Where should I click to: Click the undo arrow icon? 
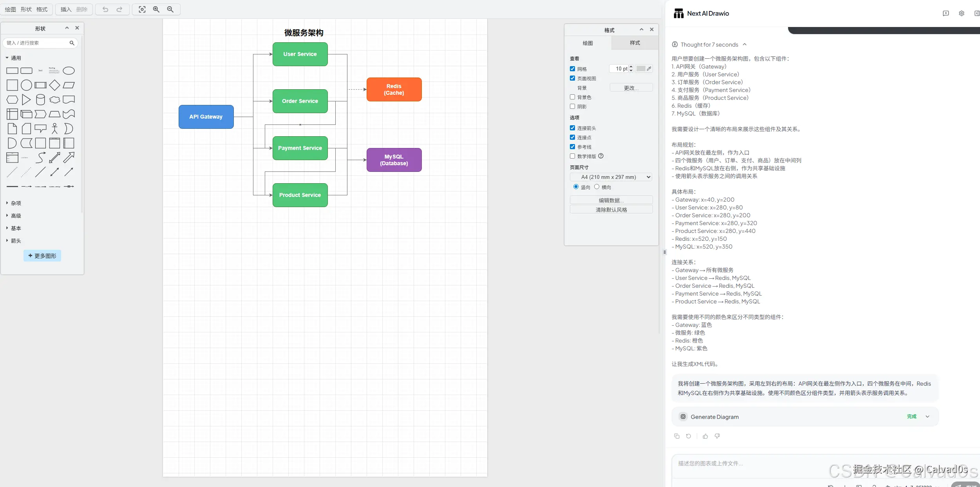tap(105, 9)
